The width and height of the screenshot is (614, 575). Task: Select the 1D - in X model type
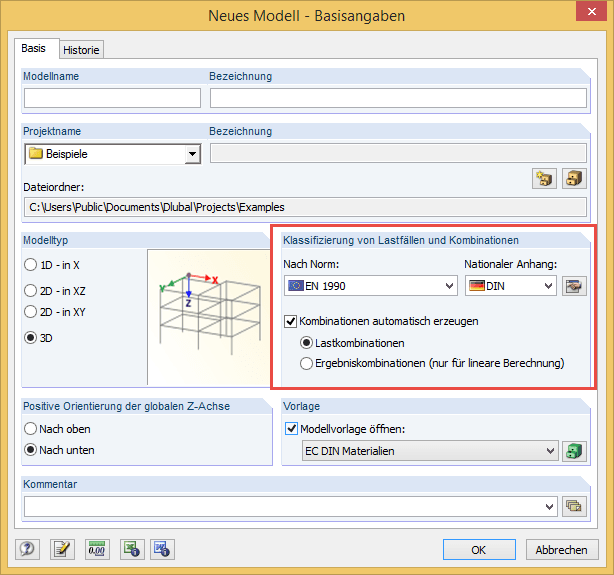point(52,265)
